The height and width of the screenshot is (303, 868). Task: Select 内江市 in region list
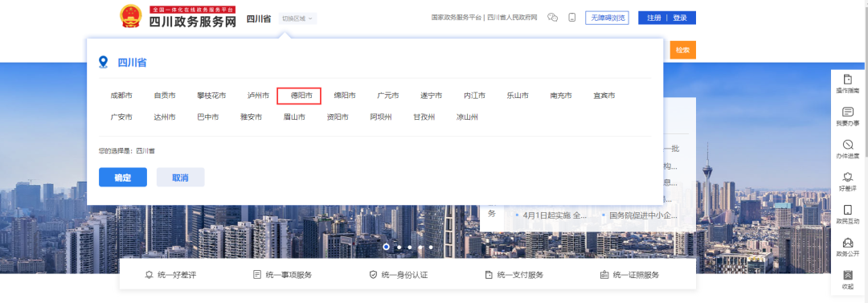coord(474,96)
